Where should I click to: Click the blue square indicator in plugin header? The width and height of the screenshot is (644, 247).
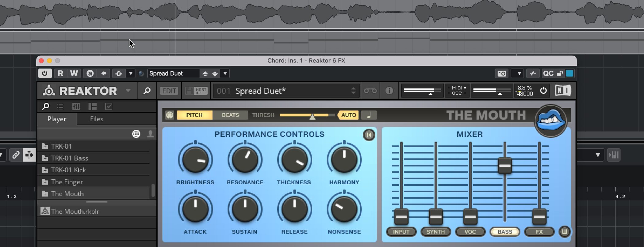pos(569,73)
